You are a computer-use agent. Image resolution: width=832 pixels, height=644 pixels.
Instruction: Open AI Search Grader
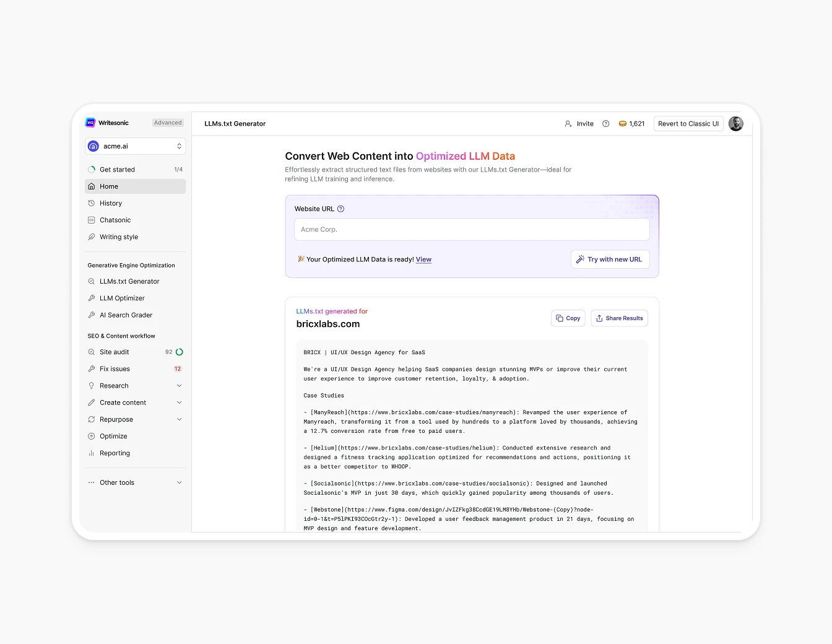coord(126,315)
